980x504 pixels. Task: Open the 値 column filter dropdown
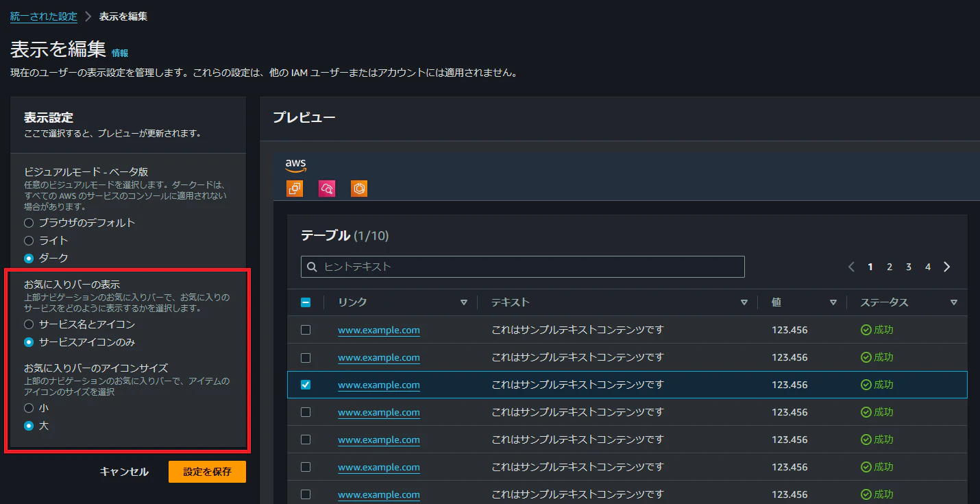point(833,302)
